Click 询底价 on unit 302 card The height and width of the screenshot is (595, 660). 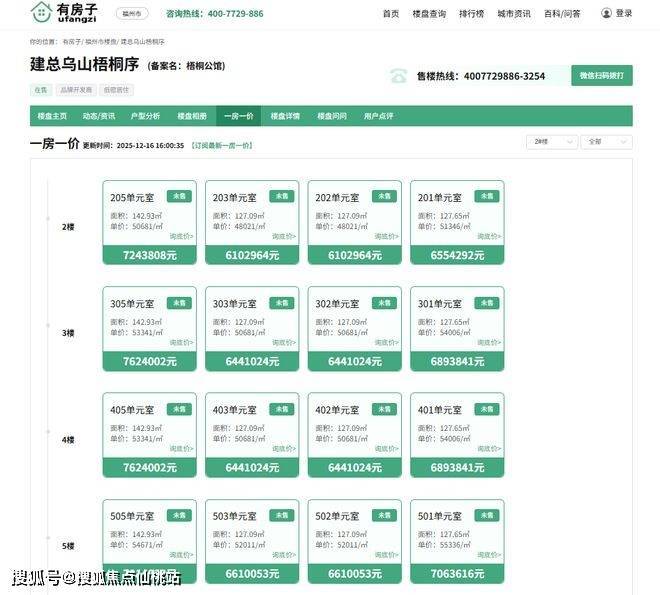(x=387, y=343)
